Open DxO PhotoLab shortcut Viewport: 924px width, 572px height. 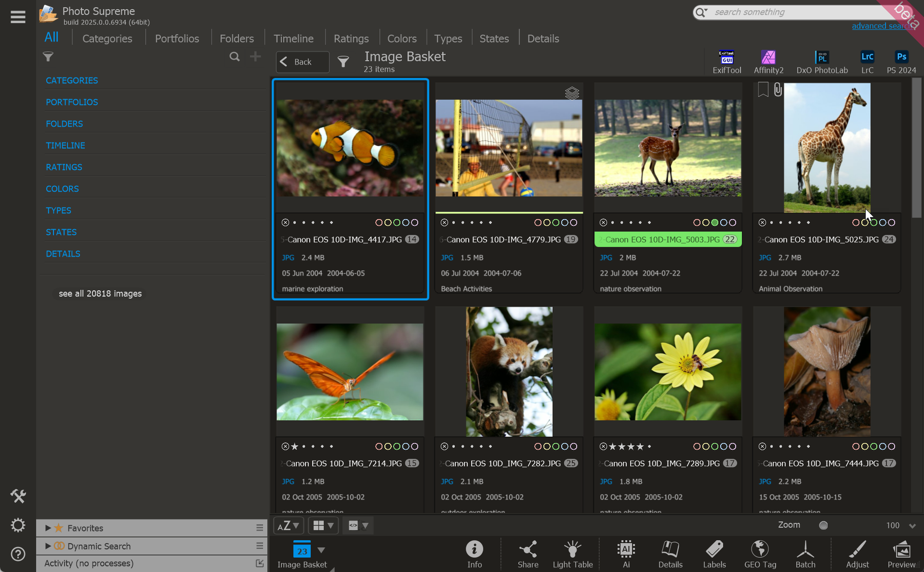822,62
